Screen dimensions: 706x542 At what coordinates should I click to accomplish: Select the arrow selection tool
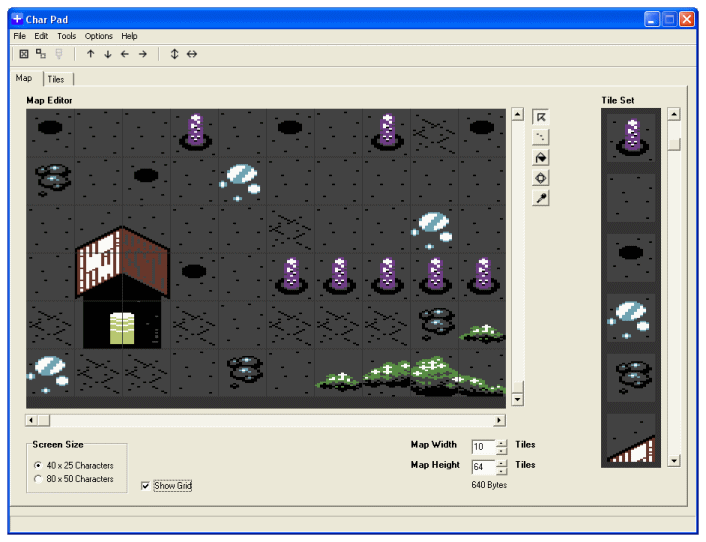(x=540, y=117)
